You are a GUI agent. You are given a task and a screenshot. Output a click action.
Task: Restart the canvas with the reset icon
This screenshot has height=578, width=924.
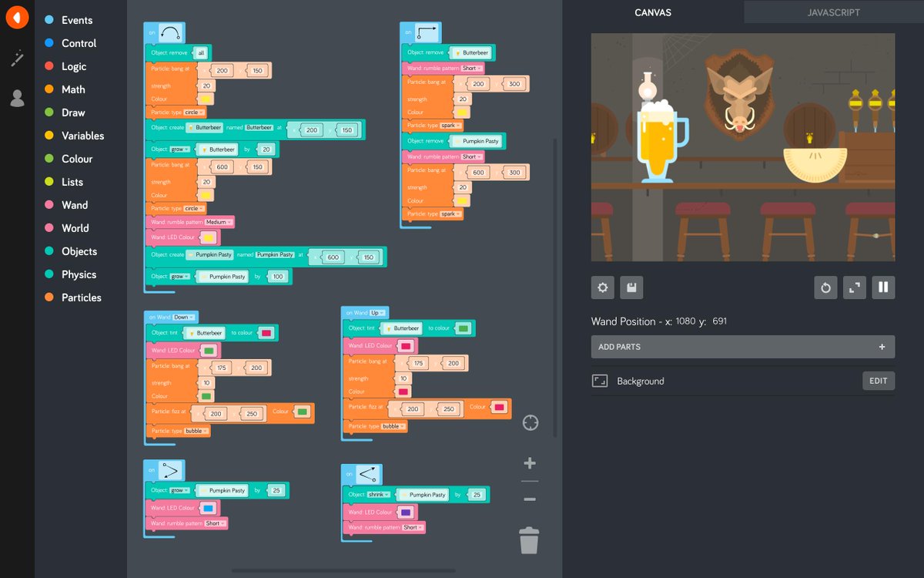(825, 287)
